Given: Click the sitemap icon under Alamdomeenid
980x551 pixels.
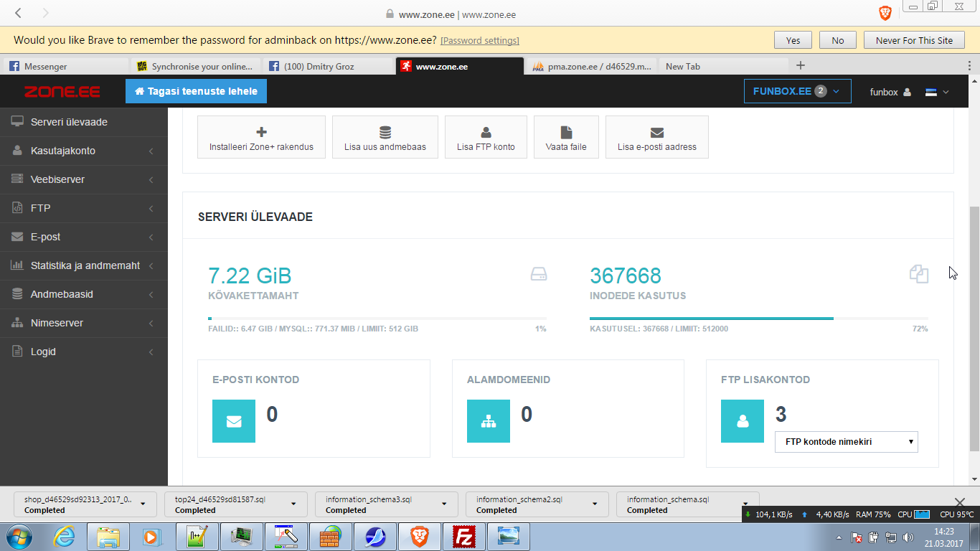Looking at the screenshot, I should click(x=489, y=421).
